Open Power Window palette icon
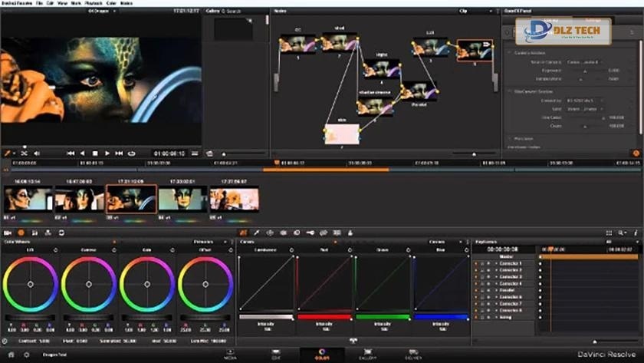Viewport: 644px width, 363px height. [x=270, y=233]
